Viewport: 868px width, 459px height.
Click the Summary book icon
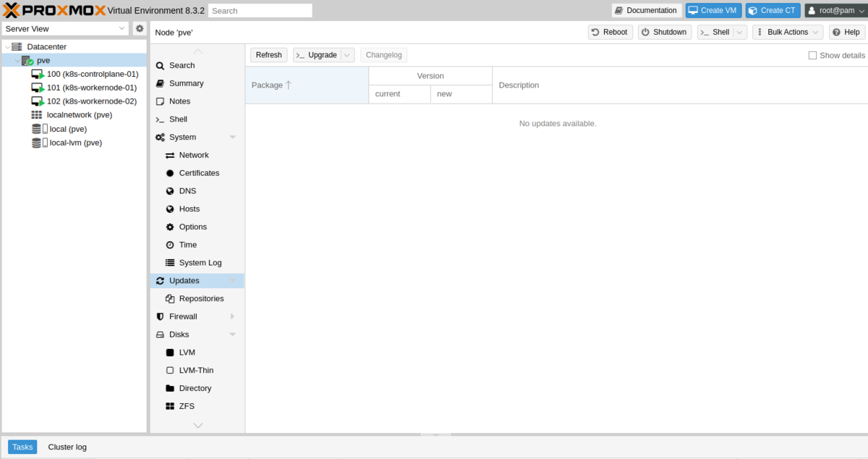tap(161, 83)
